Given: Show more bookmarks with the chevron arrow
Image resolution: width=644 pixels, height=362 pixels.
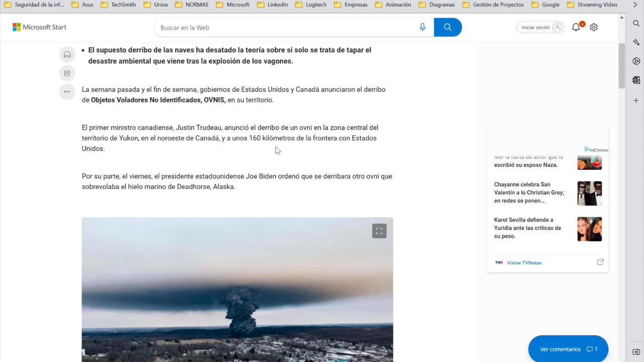Looking at the screenshot, I should point(635,5).
